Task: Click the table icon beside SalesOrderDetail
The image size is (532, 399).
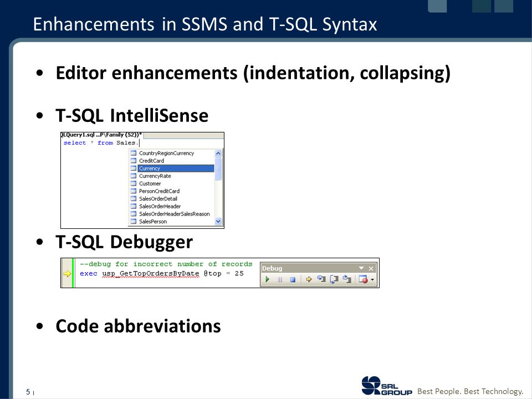Action: click(x=134, y=199)
